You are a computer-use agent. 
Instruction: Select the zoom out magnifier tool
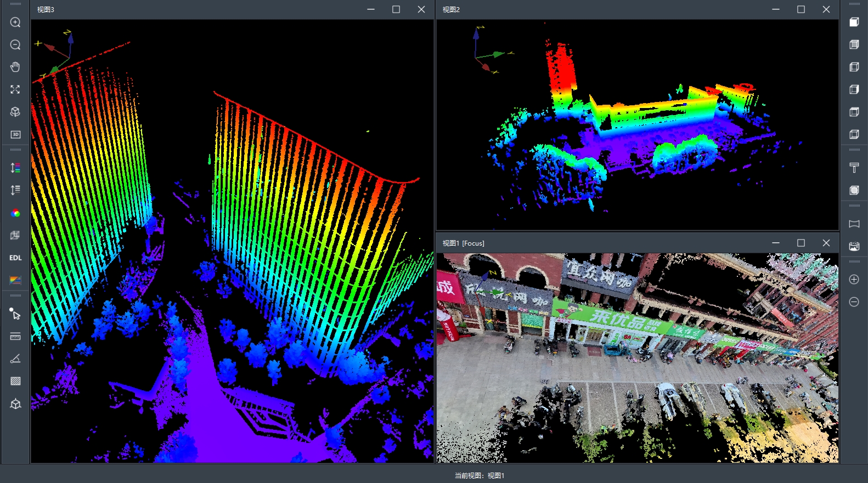click(15, 45)
